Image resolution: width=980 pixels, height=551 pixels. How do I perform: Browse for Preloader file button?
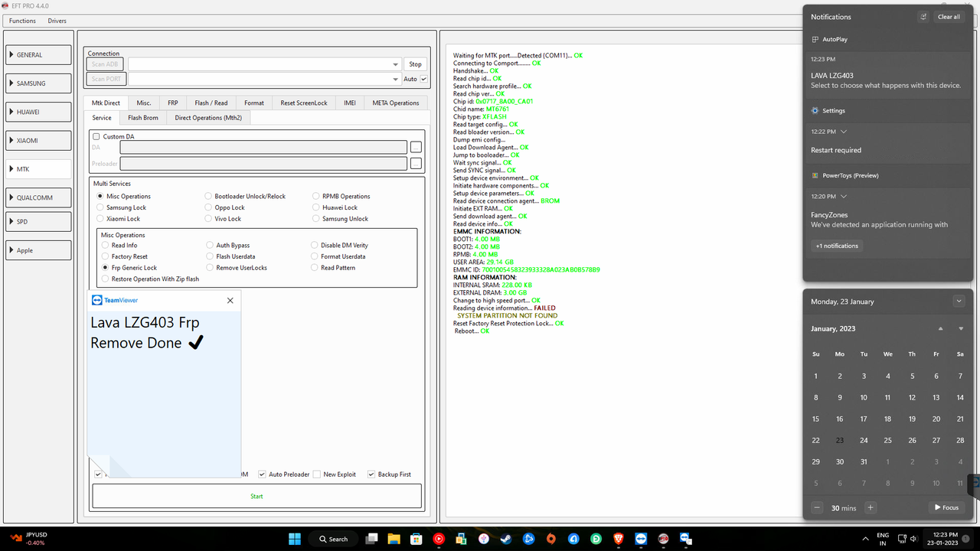coord(416,163)
